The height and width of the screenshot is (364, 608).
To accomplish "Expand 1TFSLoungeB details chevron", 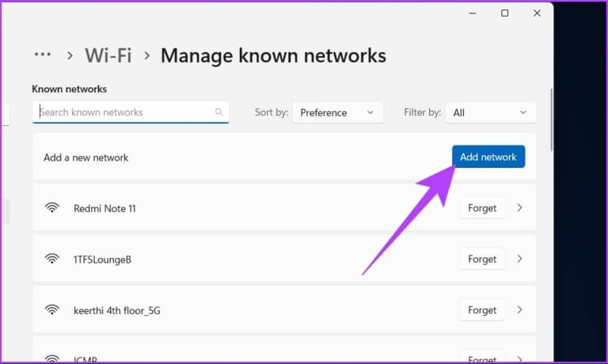I will pyautogui.click(x=519, y=259).
